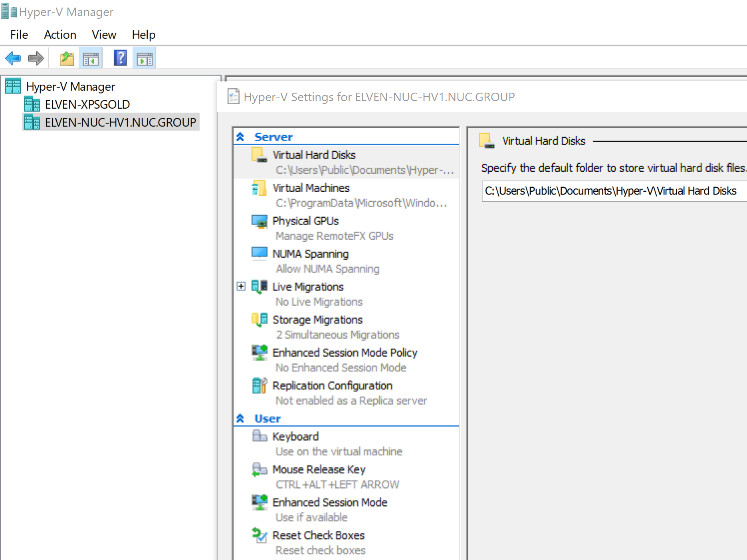Click 'Not enabled as a Replica server' text
747x560 pixels.
coord(351,401)
